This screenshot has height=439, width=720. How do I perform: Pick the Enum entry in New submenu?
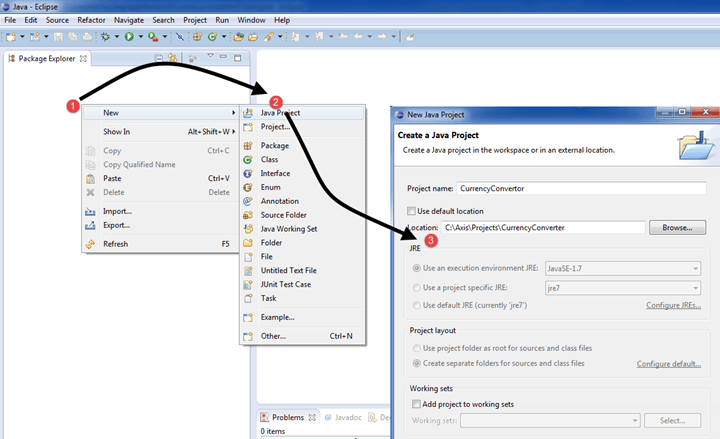pos(270,187)
